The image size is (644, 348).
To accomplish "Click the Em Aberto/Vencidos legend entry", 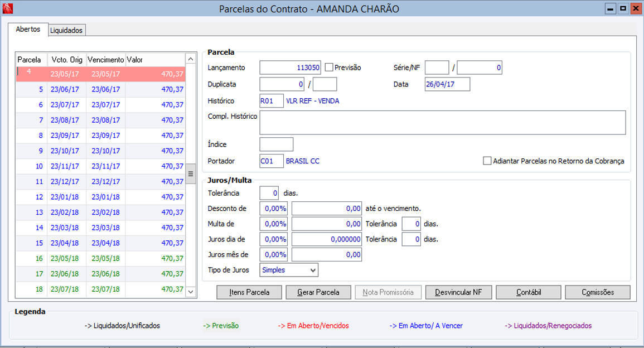I will tap(313, 325).
